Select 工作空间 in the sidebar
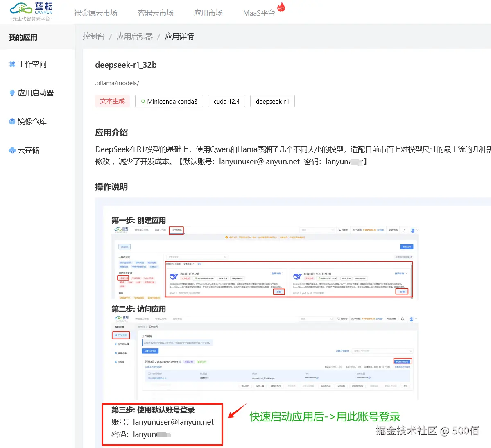491x448 pixels. click(32, 64)
